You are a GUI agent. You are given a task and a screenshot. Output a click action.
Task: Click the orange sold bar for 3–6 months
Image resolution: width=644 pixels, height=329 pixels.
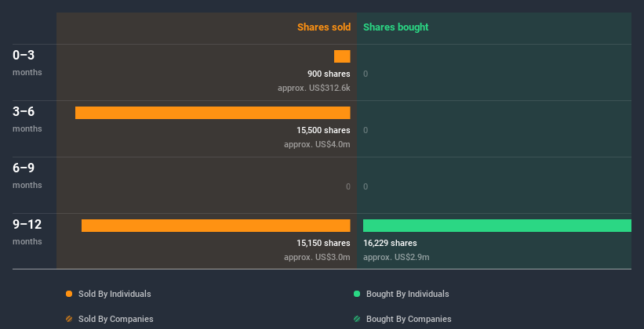pos(213,113)
